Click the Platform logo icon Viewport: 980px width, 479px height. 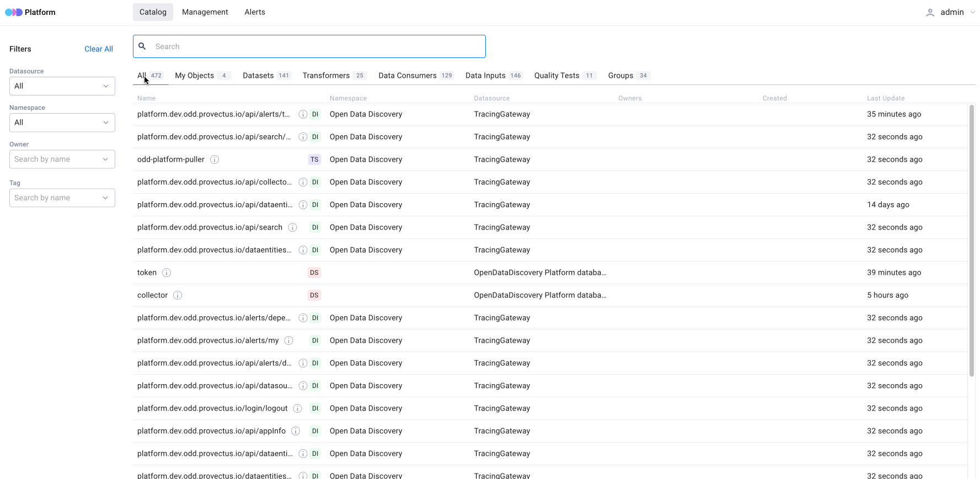[14, 12]
